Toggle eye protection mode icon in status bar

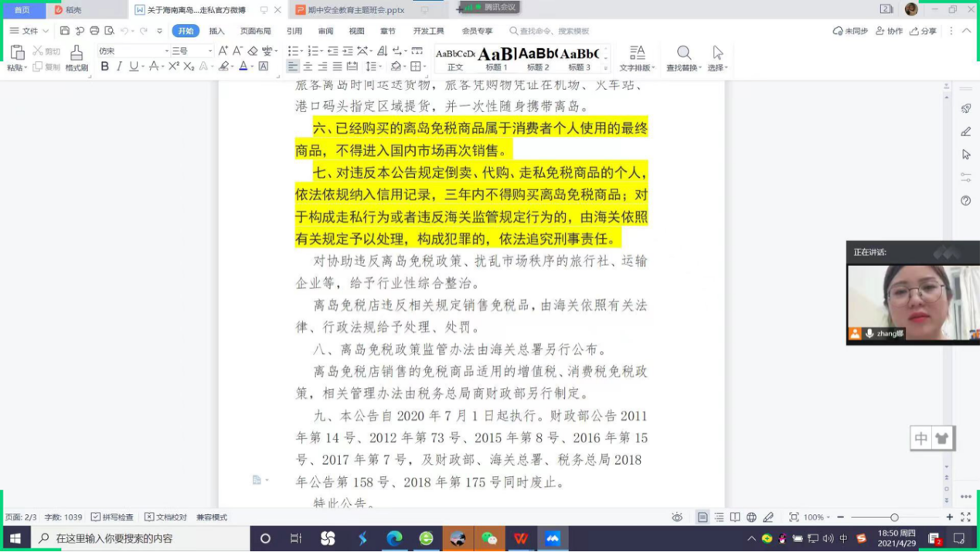[677, 517]
